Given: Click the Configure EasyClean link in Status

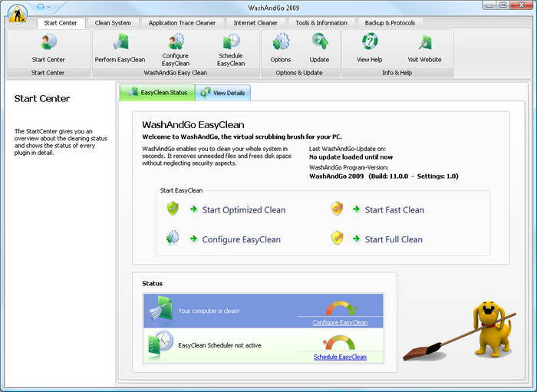Looking at the screenshot, I should (x=340, y=322).
